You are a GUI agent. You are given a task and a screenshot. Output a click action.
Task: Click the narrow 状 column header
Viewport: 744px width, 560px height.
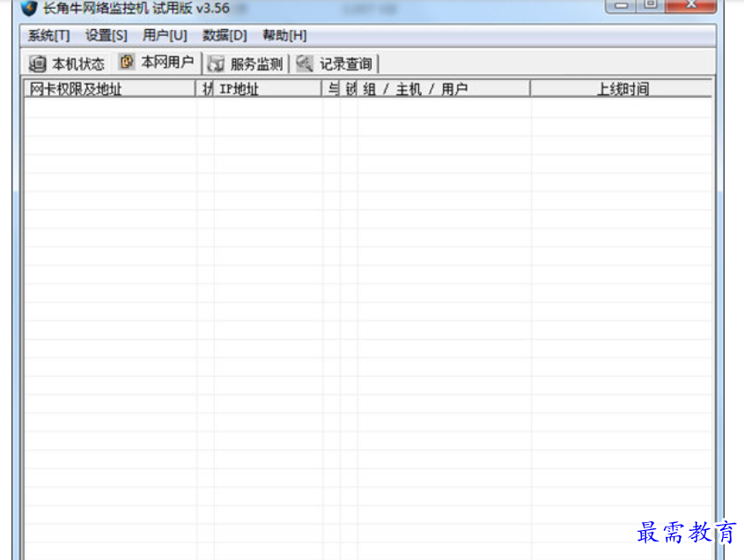pos(205,89)
